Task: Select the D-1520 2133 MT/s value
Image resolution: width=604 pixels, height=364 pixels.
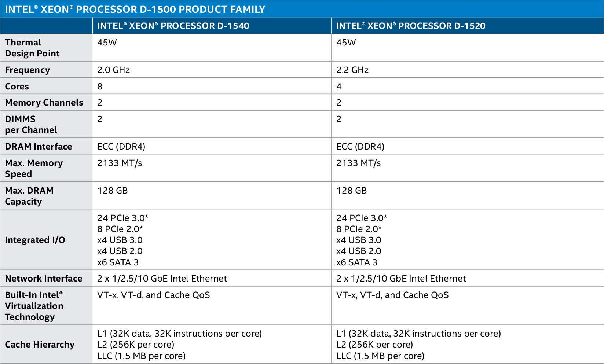Action: 359,163
